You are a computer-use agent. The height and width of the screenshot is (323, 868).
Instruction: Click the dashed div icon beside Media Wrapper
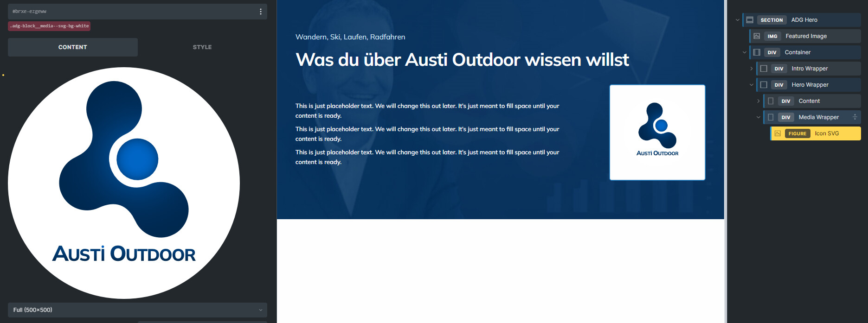coord(771,117)
